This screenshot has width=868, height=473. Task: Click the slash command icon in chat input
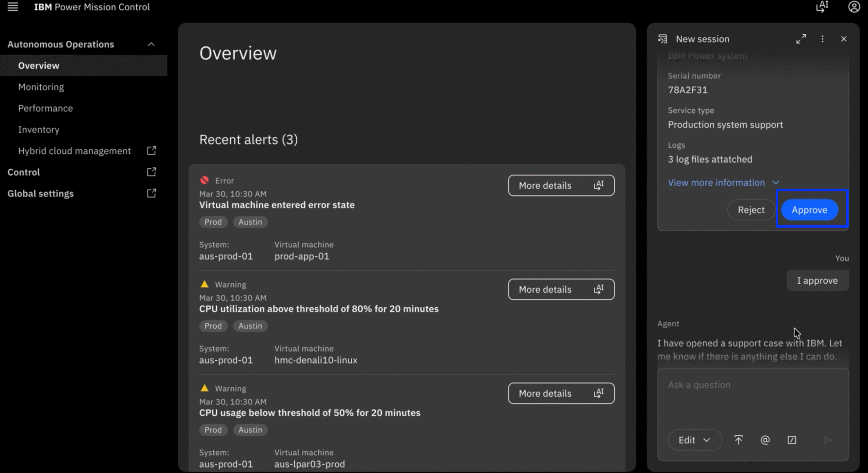[x=792, y=440]
